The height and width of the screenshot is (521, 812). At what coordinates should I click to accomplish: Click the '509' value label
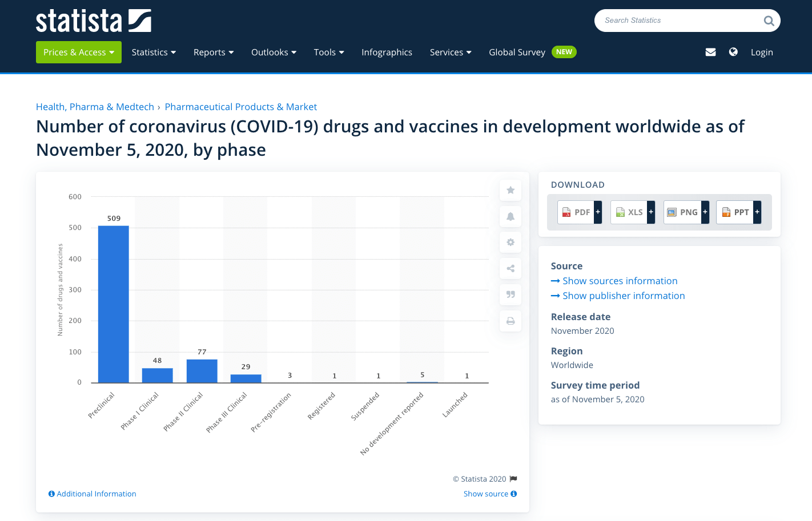pyautogui.click(x=114, y=219)
